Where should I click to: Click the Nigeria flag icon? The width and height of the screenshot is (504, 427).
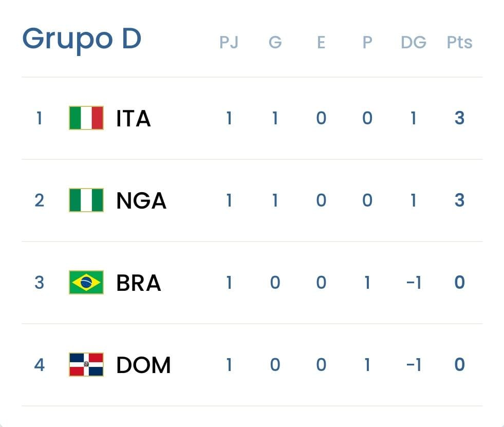point(86,200)
